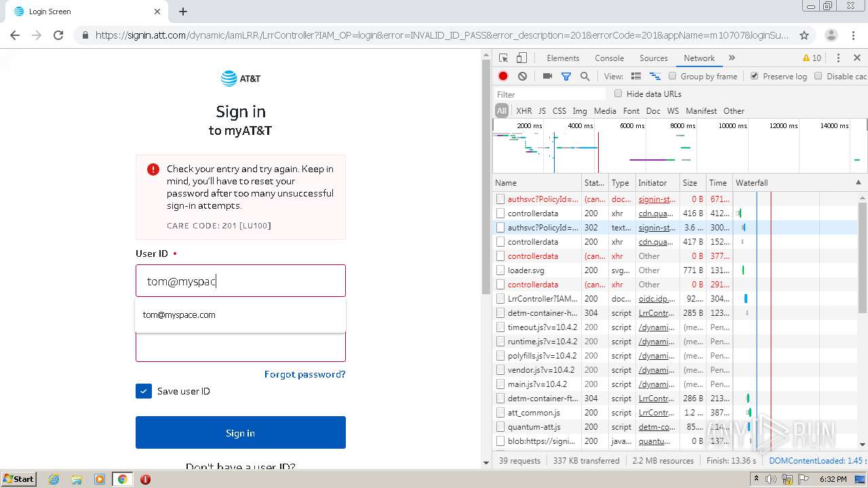Open Chrome's three-dot menu
This screenshot has height=488, width=868.
[x=854, y=35]
